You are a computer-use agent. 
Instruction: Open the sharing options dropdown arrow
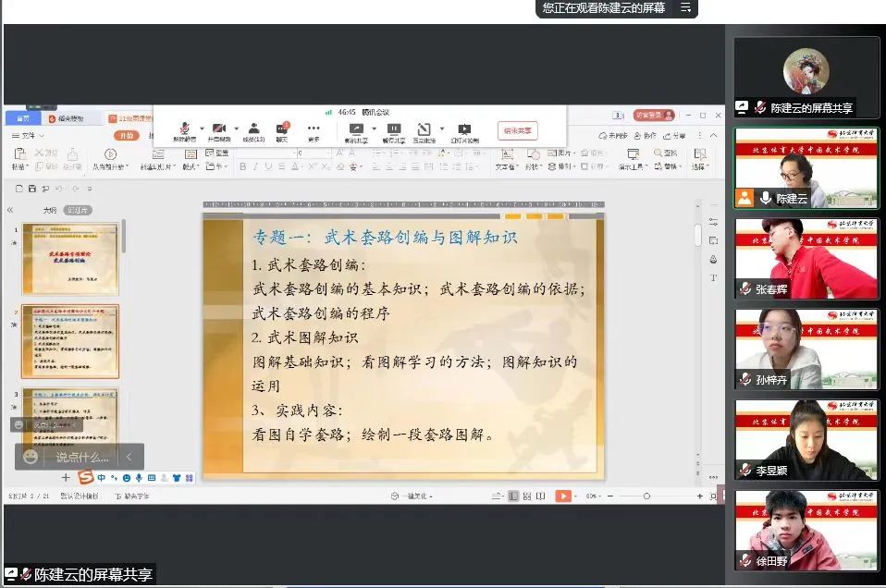(x=374, y=127)
